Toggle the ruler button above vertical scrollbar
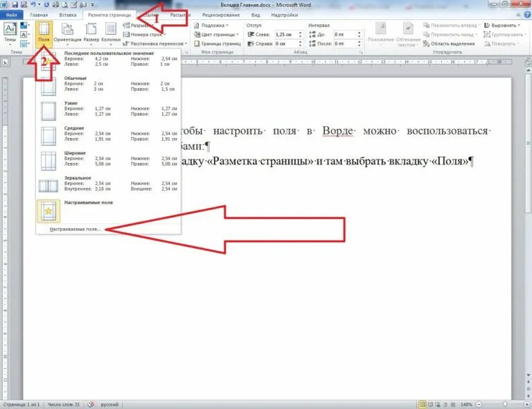This screenshot has height=409, width=532. [529, 62]
